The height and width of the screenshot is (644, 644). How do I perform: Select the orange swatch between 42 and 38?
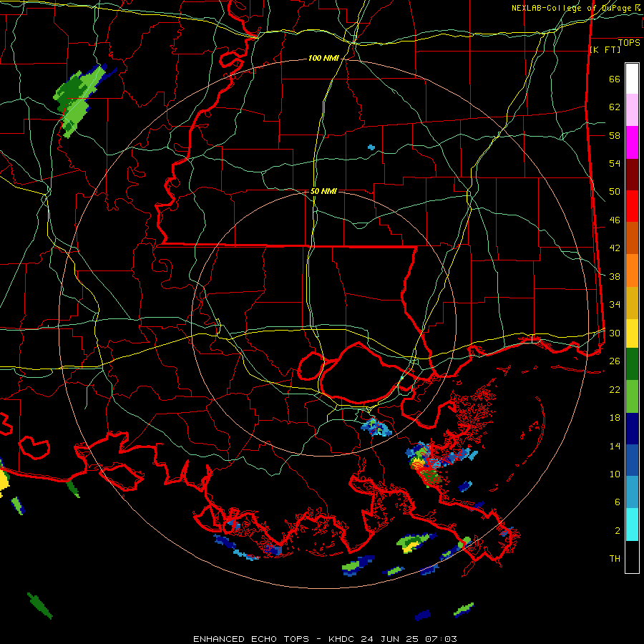632,270
